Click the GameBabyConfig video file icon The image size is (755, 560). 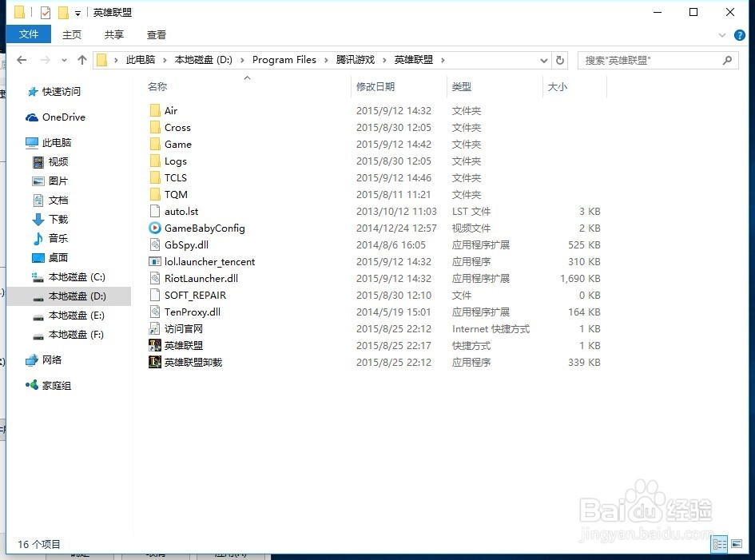tap(155, 228)
